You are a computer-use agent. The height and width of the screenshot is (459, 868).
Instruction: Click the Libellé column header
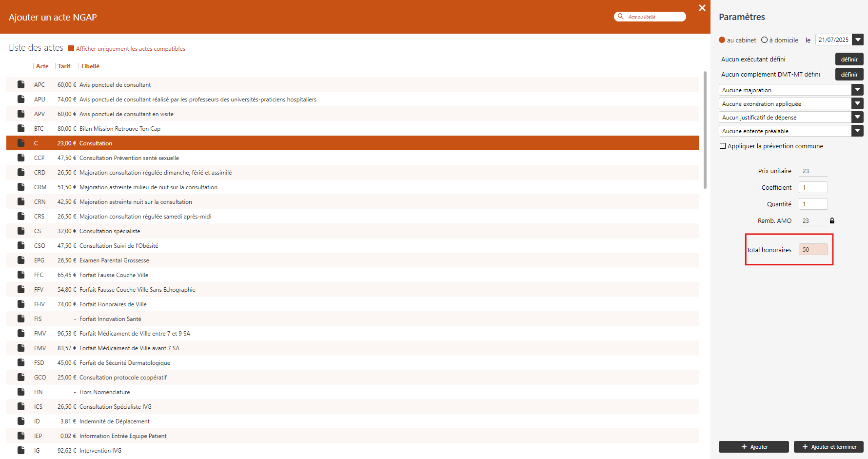[x=90, y=66]
